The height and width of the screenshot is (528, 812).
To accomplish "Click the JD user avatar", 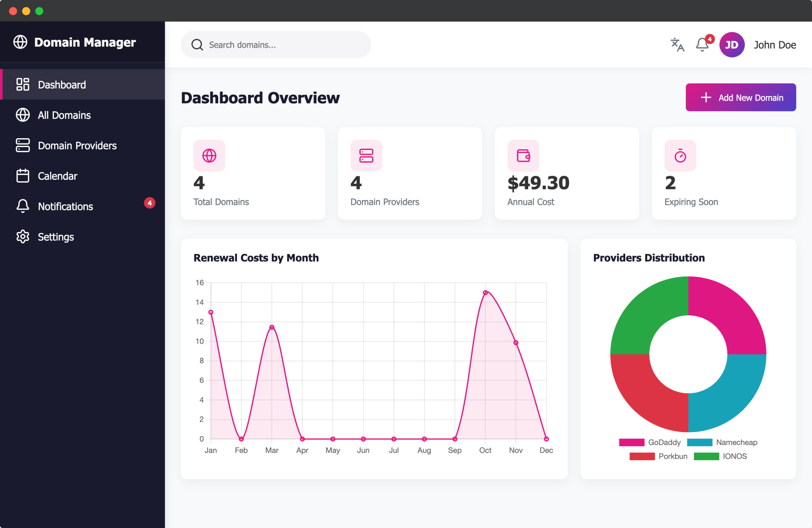I will click(732, 45).
